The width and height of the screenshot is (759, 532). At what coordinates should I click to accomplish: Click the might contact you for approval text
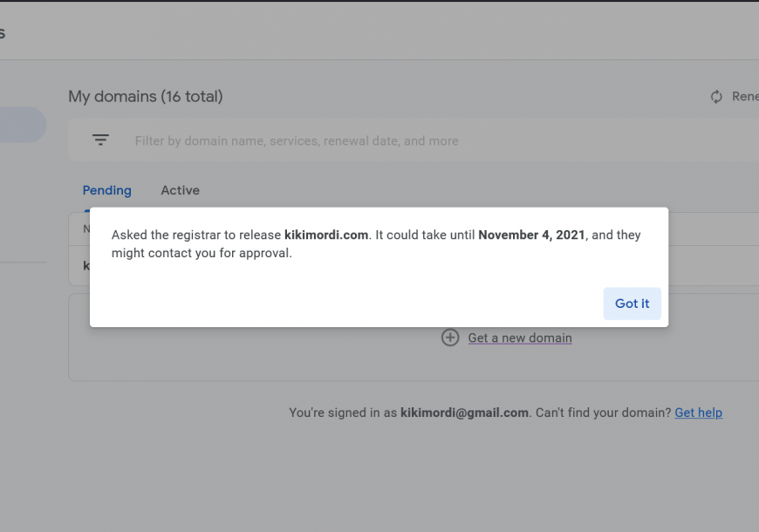click(x=202, y=253)
